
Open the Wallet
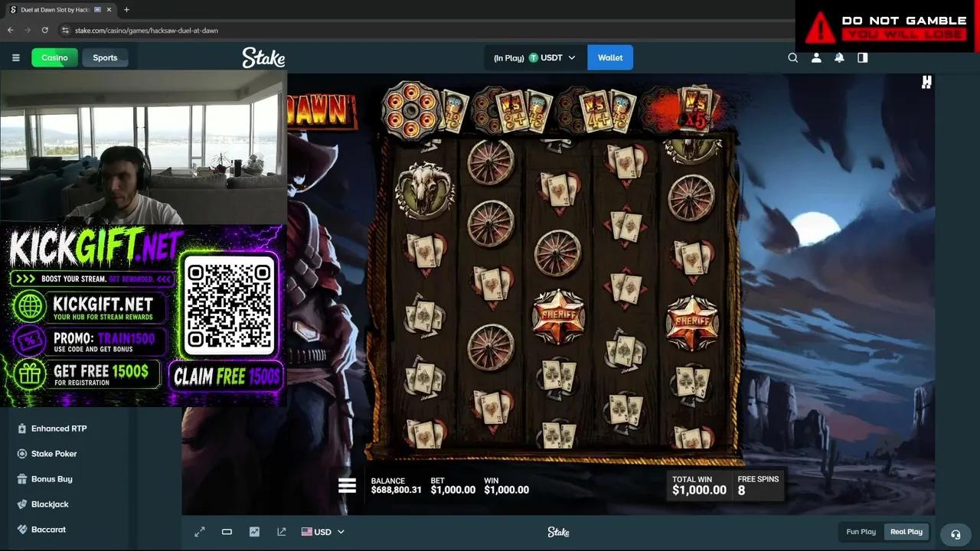(x=610, y=57)
